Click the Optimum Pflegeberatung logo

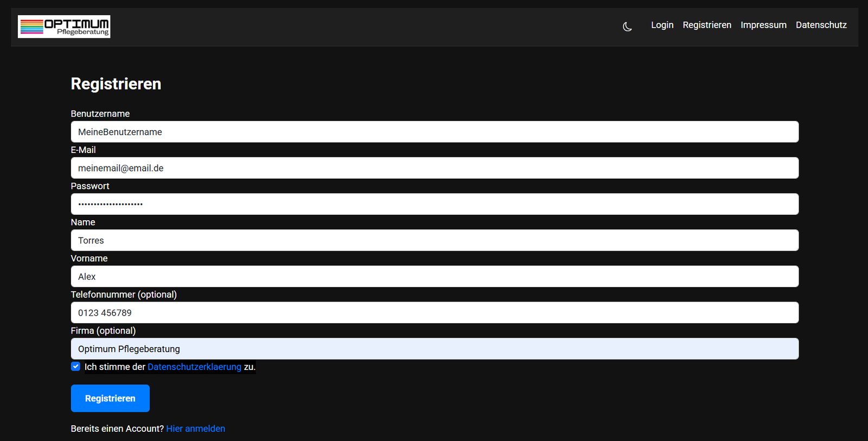tap(64, 27)
